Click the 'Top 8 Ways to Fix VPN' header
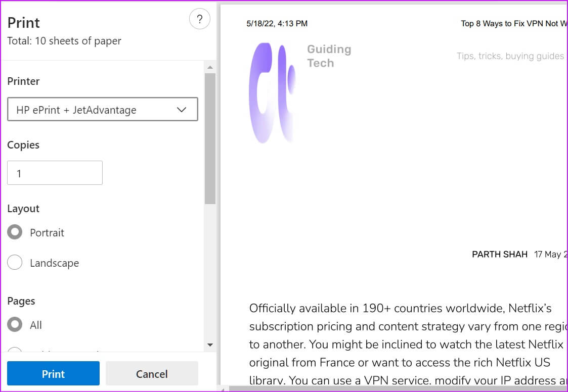The height and width of the screenshot is (392, 568). [514, 24]
